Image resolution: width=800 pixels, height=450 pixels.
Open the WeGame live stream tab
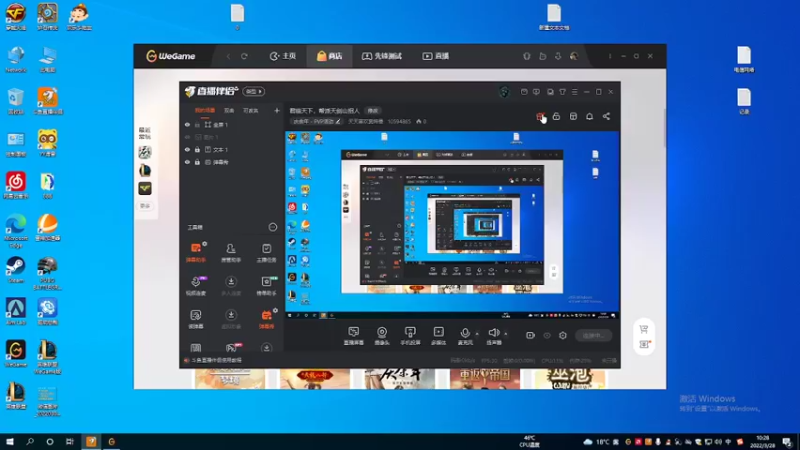click(435, 56)
